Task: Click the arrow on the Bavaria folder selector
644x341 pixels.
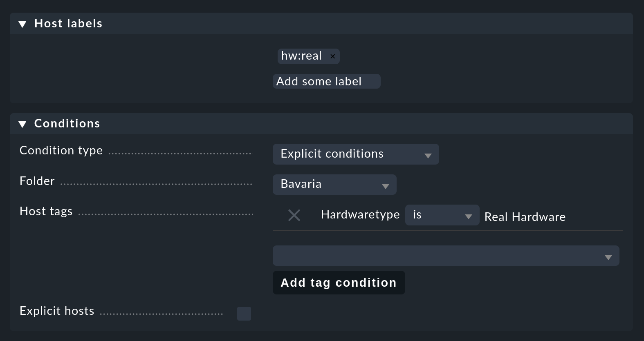Action: (385, 185)
